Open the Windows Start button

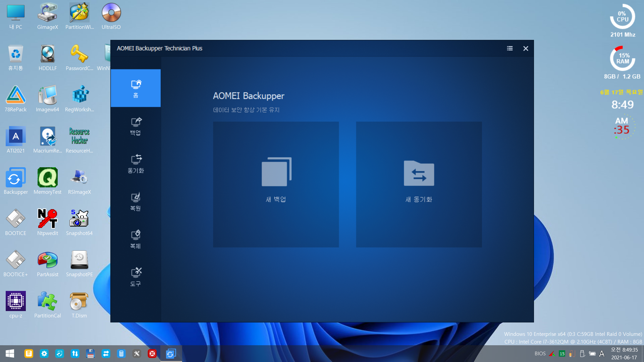tap(10, 354)
